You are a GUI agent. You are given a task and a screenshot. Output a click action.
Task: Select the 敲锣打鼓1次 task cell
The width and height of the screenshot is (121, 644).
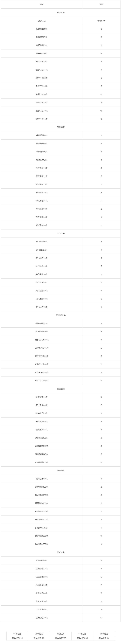(42, 29)
